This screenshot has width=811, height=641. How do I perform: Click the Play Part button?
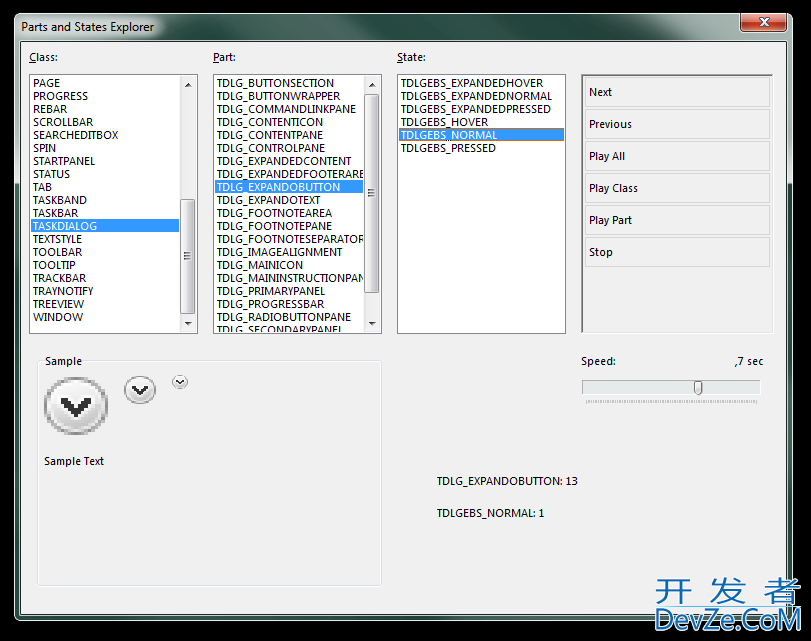point(677,220)
